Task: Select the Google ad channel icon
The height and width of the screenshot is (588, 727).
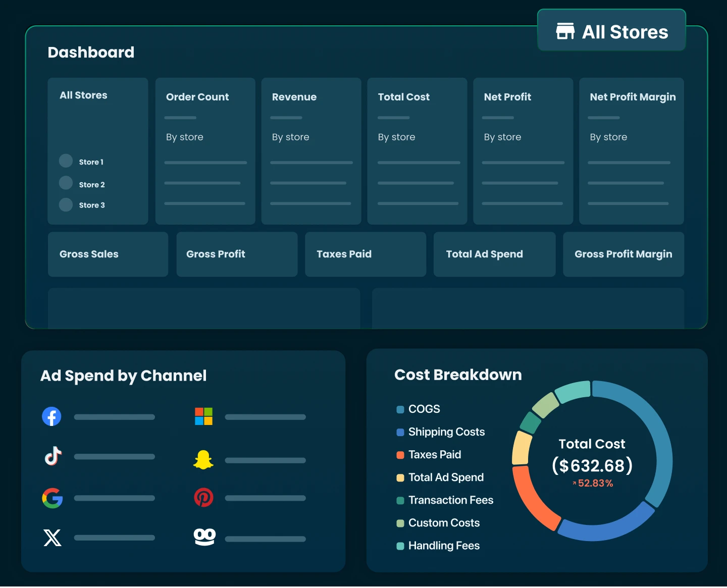Action: (53, 498)
